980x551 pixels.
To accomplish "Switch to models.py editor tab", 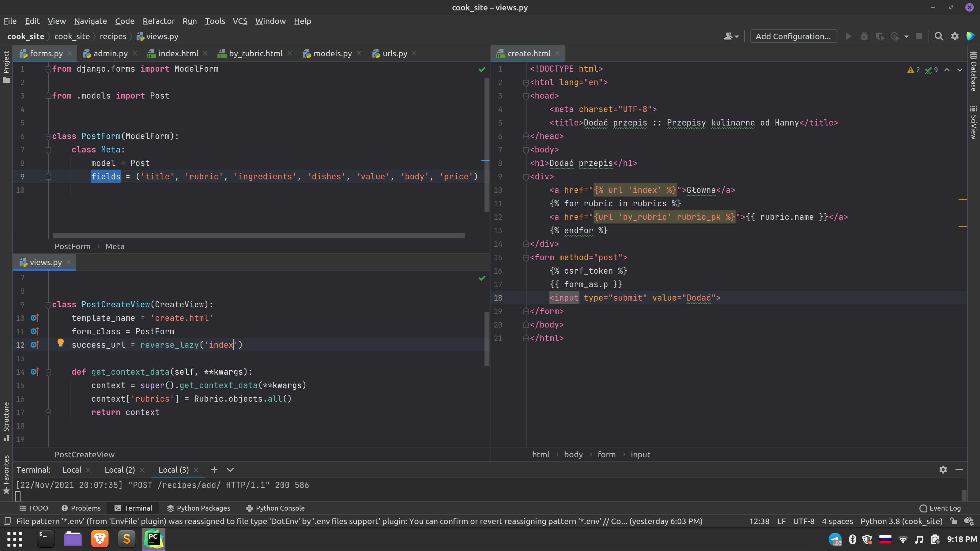I will (333, 54).
